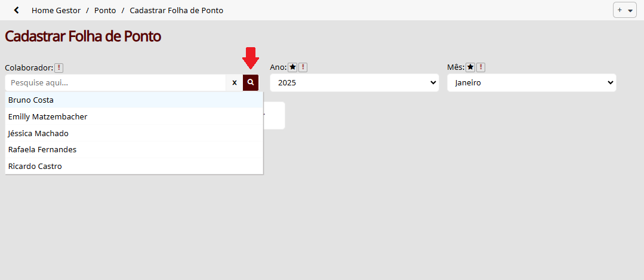Open the Home Gestor breadcrumb link
644x280 pixels.
tap(56, 10)
